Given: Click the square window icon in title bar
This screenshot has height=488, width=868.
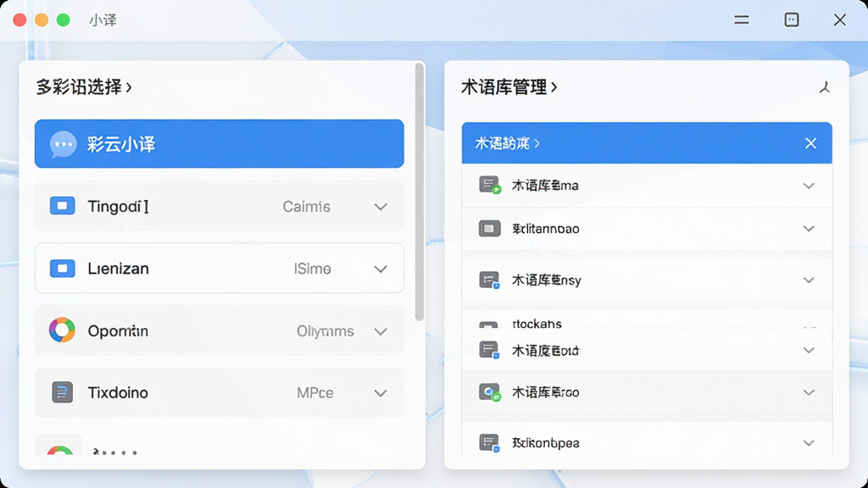Looking at the screenshot, I should 792,20.
